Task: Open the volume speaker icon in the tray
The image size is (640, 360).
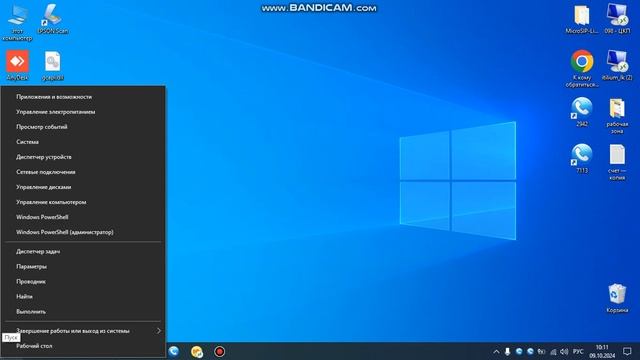Action: [x=564, y=351]
